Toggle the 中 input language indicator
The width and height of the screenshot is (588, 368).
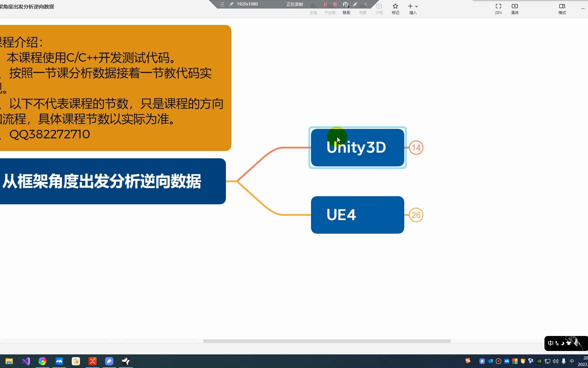(572, 361)
